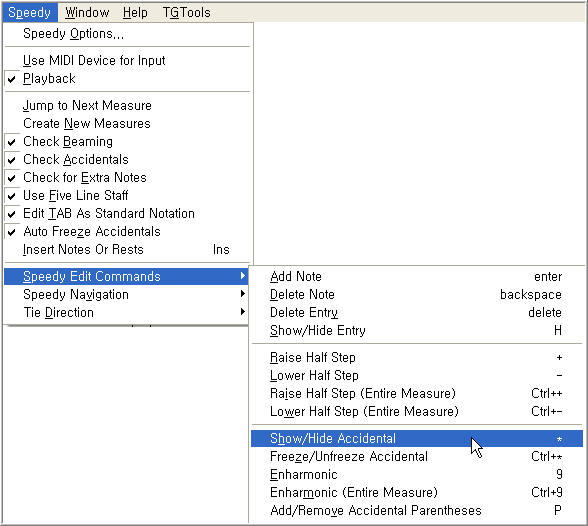Screen dimensions: 588x526
Task: Choose Insert Notes Or Rests
Action: tap(128, 250)
